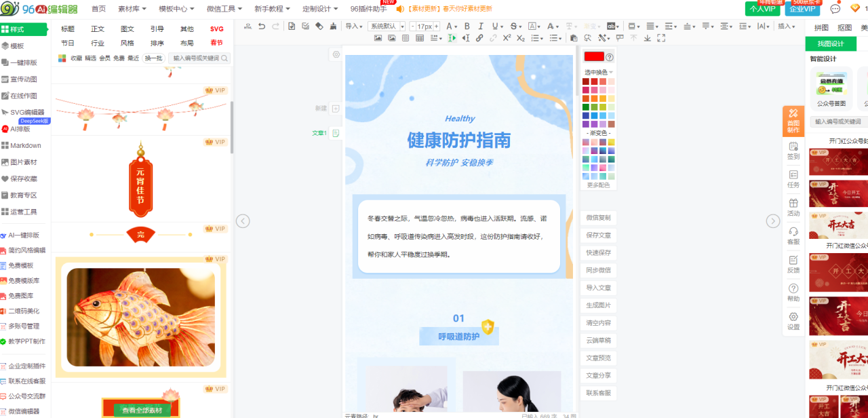Viewport: 868px width, 418px height.
Task: Click the superscript X² icon
Action: (x=507, y=38)
